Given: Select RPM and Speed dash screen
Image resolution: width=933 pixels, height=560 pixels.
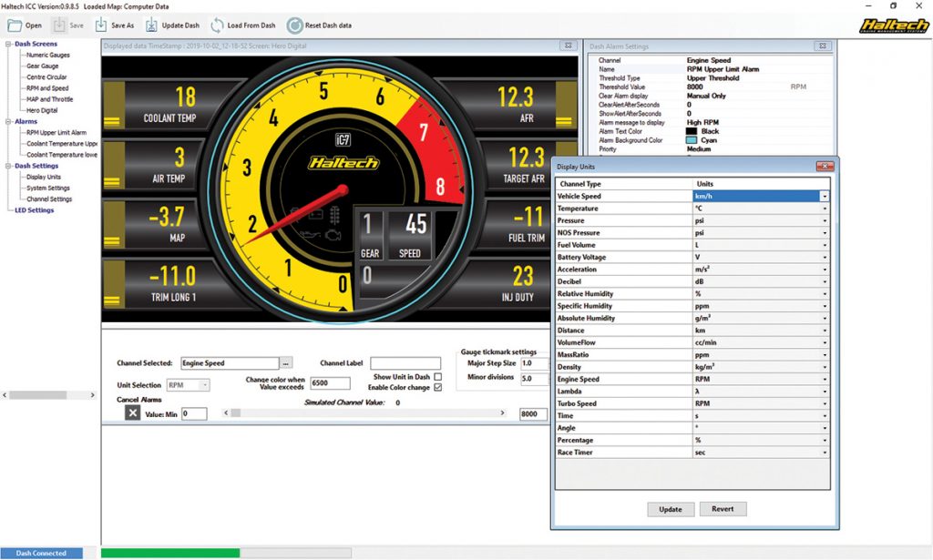Looking at the screenshot, I should point(47,88).
